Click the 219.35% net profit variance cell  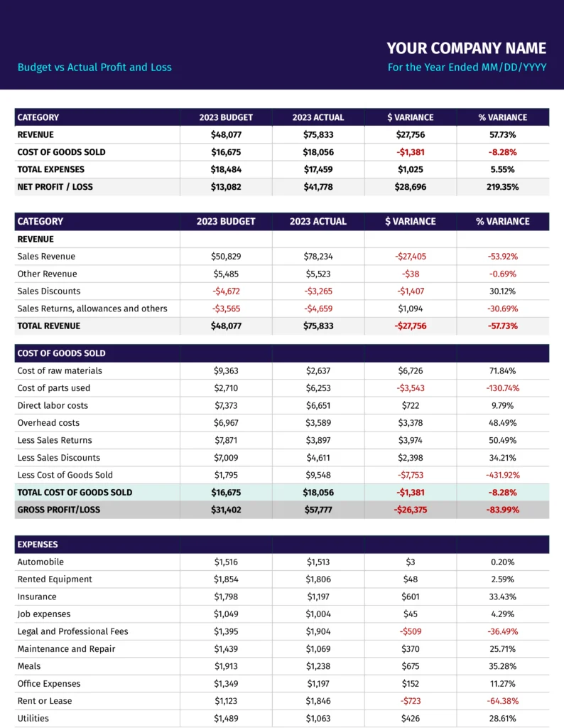coord(503,187)
